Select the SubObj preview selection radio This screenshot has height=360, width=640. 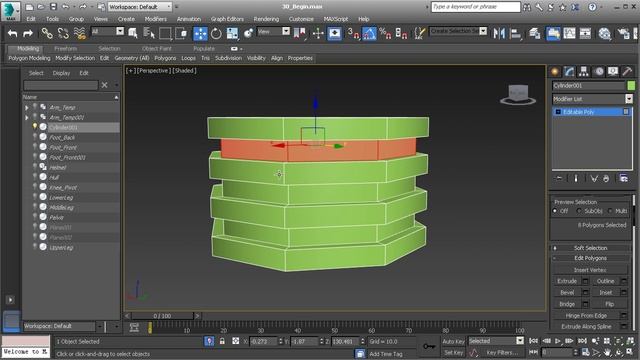click(579, 211)
